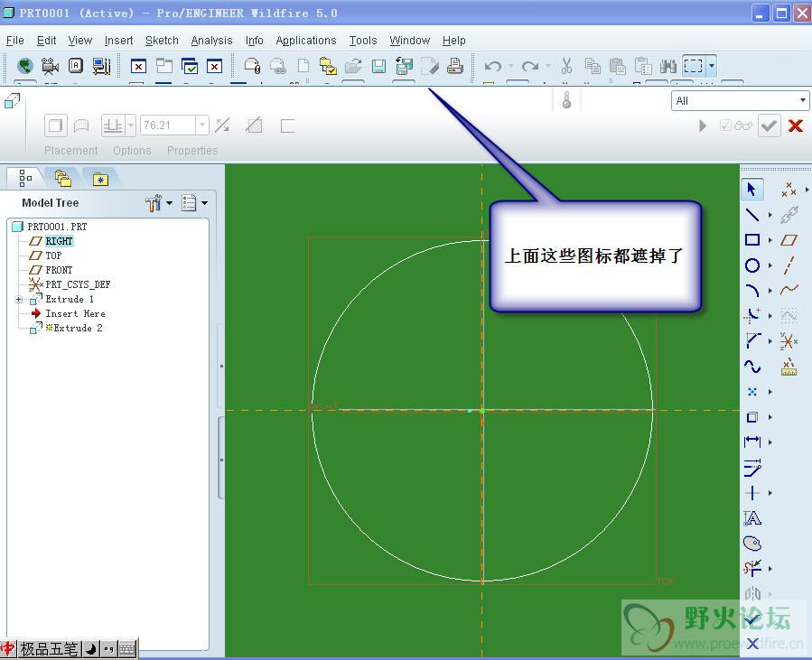Open the File menu

coord(15,41)
